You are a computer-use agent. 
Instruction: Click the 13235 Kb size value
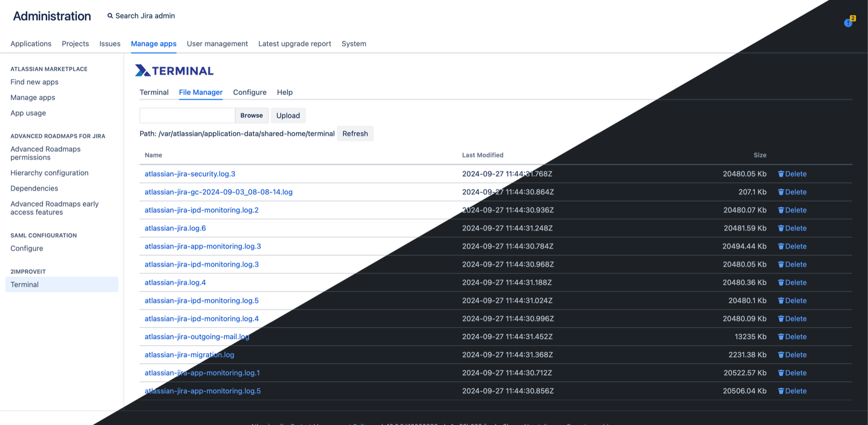click(751, 337)
